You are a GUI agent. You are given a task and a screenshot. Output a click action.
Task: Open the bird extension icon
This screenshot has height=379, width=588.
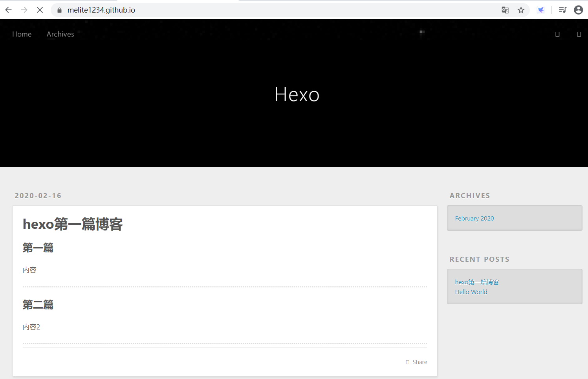tap(541, 10)
